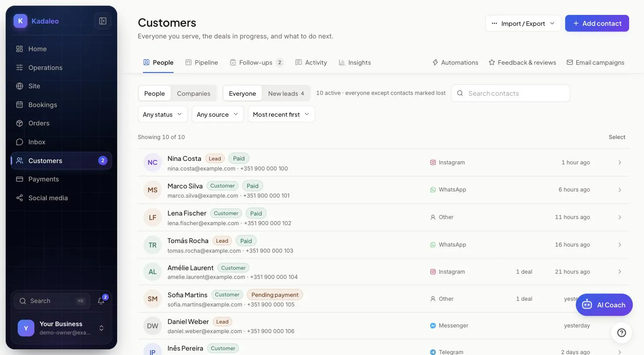
Task: Open AI Coach robot button
Action: pyautogui.click(x=604, y=305)
